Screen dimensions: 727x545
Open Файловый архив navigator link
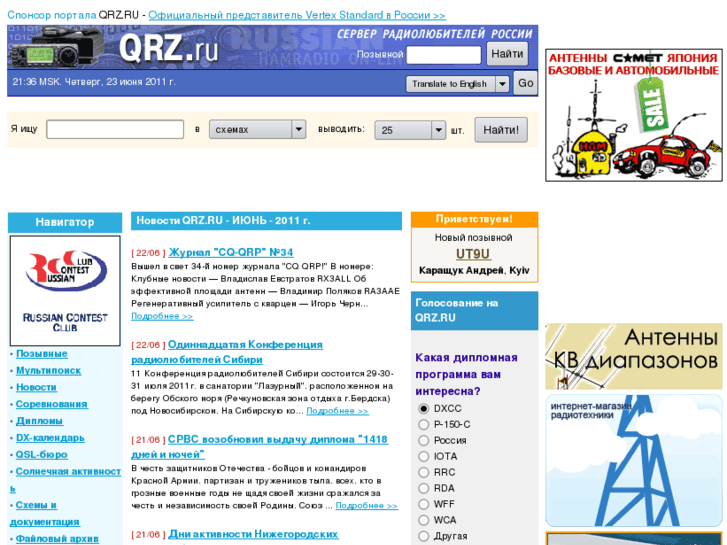[x=57, y=539]
